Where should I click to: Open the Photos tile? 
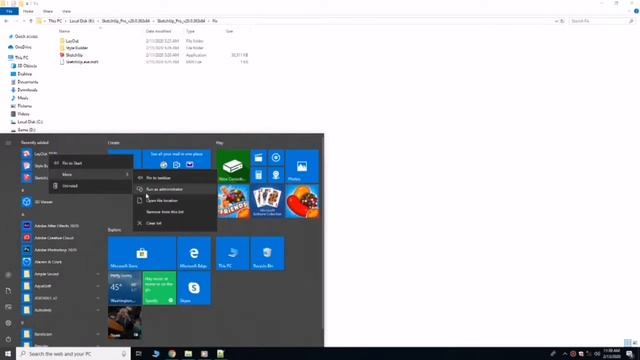pyautogui.click(x=302, y=167)
